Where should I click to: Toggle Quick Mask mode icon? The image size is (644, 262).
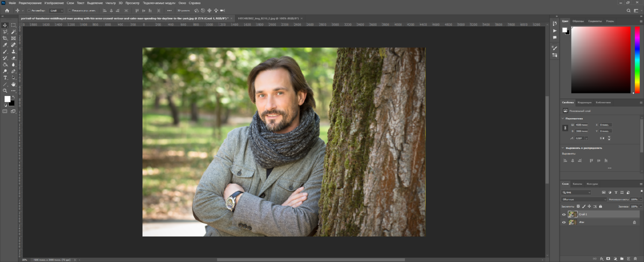(5, 111)
